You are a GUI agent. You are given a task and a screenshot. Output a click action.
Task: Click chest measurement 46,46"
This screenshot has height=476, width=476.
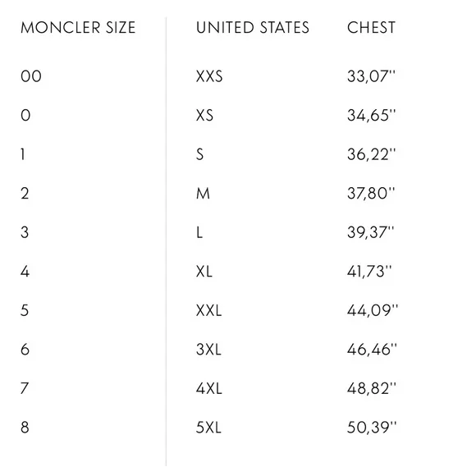point(372,350)
